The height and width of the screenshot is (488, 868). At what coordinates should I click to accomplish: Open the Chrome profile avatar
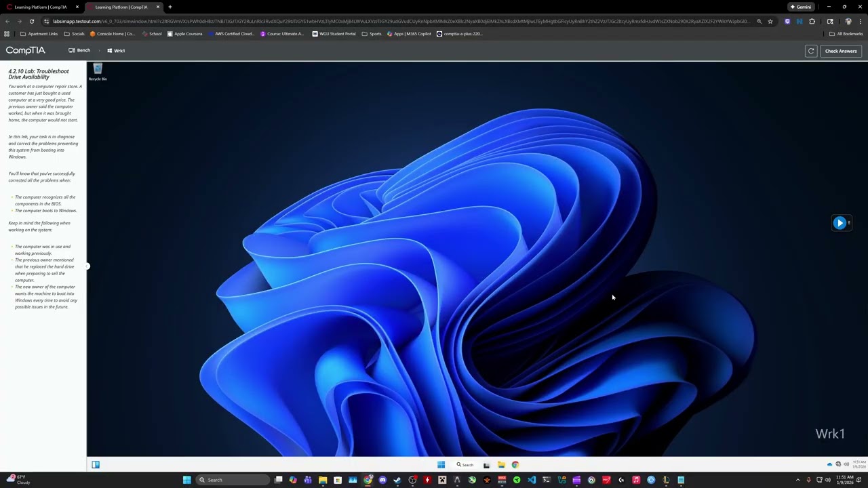[x=848, y=21]
